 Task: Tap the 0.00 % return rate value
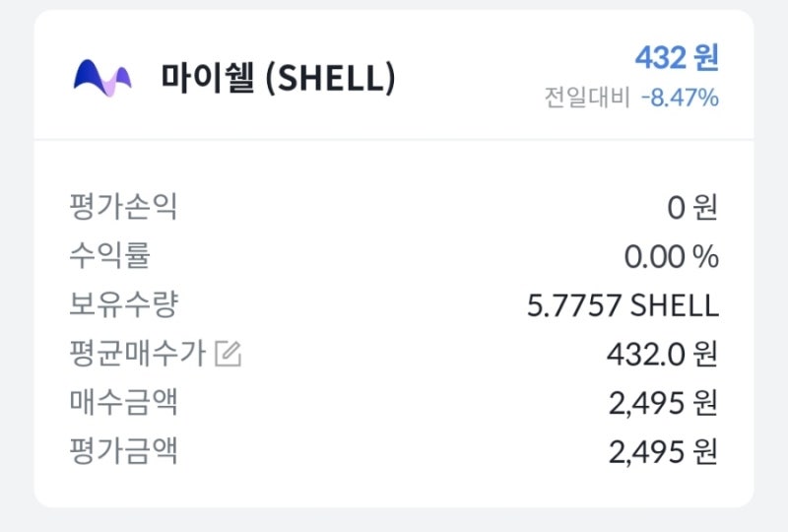click(671, 257)
